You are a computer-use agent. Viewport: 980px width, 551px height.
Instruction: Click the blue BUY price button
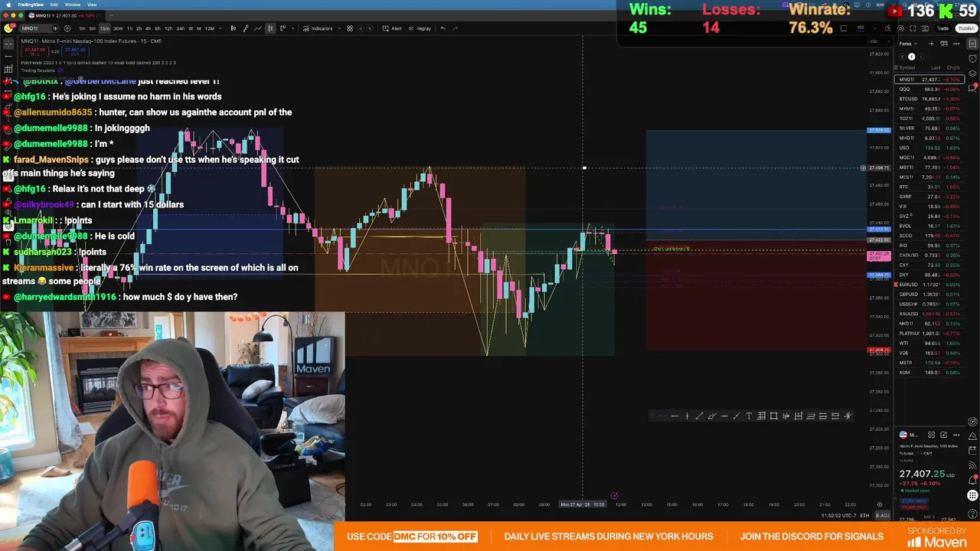pyautogui.click(x=75, y=52)
